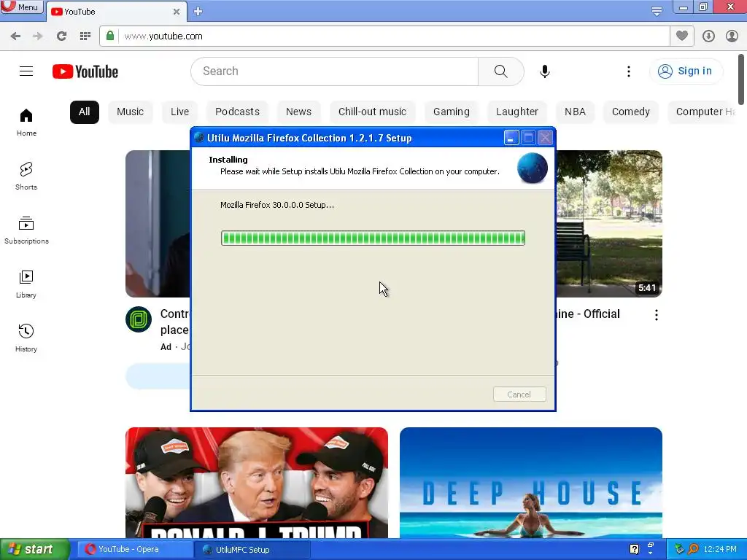The width and height of the screenshot is (747, 560).
Task: Click the Cancel button in Setup dialog
Action: pos(519,394)
